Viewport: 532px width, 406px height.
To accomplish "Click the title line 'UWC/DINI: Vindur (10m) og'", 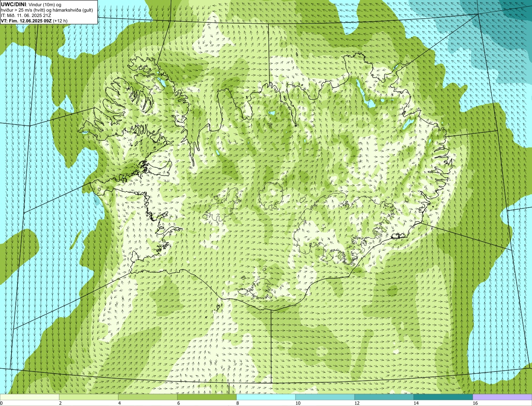I will point(31,4).
